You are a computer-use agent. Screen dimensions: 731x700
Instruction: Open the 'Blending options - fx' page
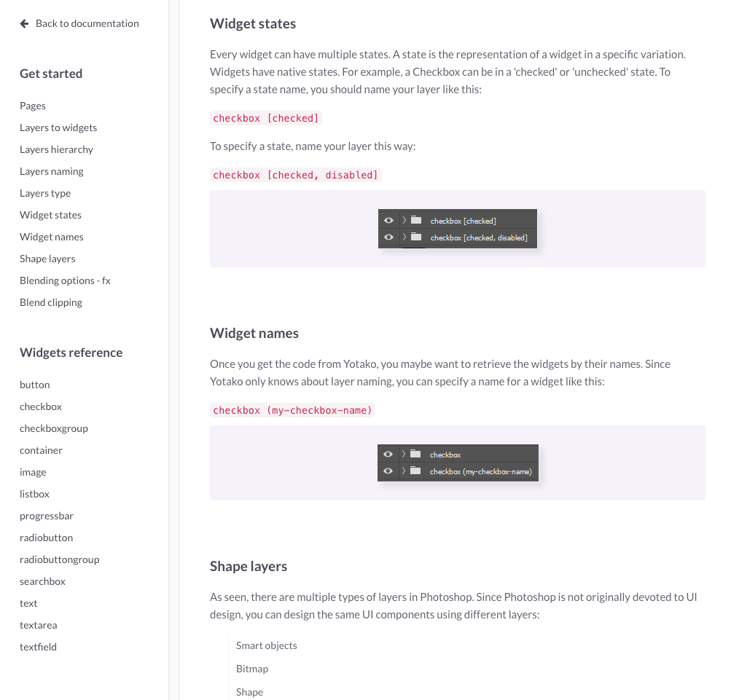(65, 280)
